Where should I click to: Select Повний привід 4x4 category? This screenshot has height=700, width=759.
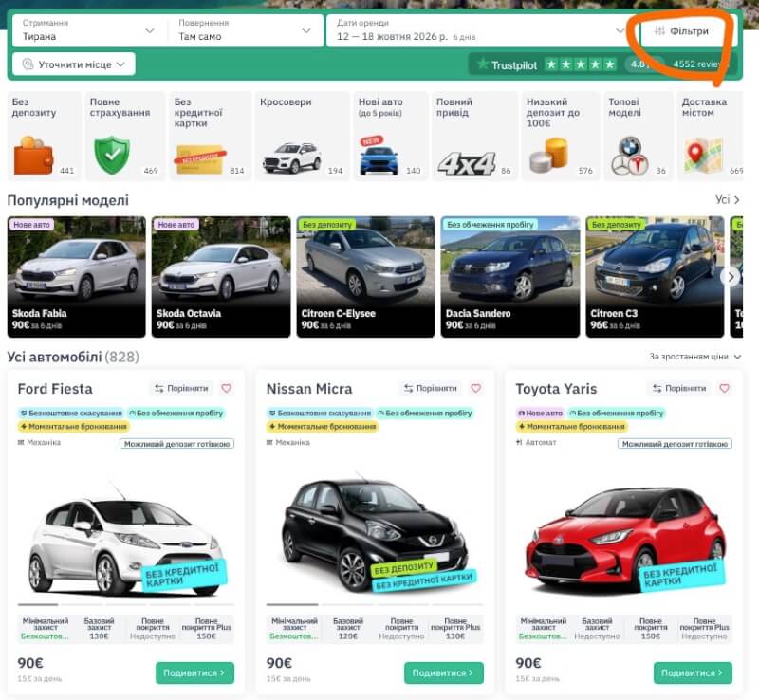tap(474, 136)
